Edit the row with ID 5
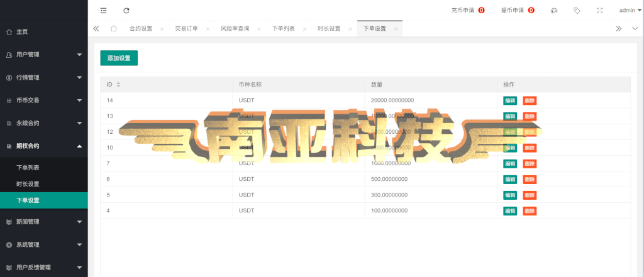 coord(509,195)
